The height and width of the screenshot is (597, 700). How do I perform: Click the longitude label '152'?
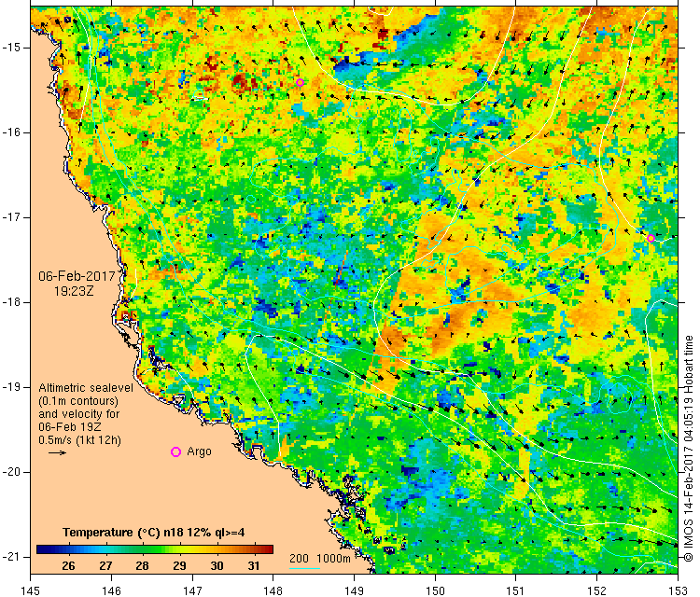(597, 590)
